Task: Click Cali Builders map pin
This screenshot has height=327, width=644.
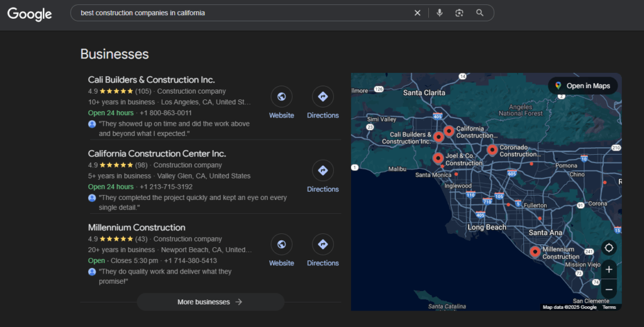Action: (438, 136)
